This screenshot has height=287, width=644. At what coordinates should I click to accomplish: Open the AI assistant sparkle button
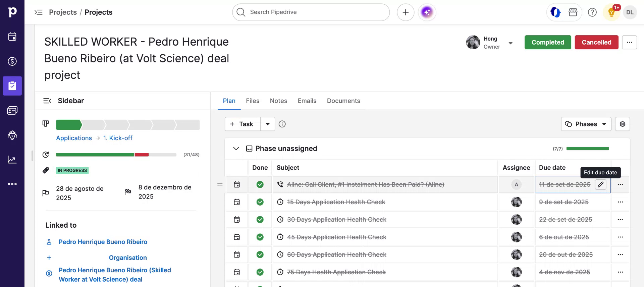(427, 12)
